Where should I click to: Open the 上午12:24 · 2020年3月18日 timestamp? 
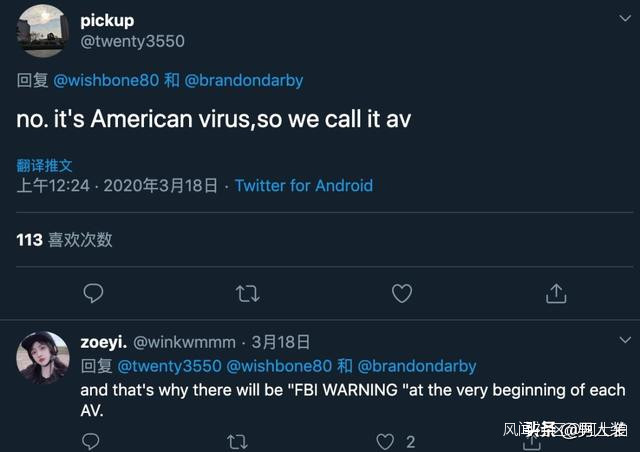click(117, 186)
